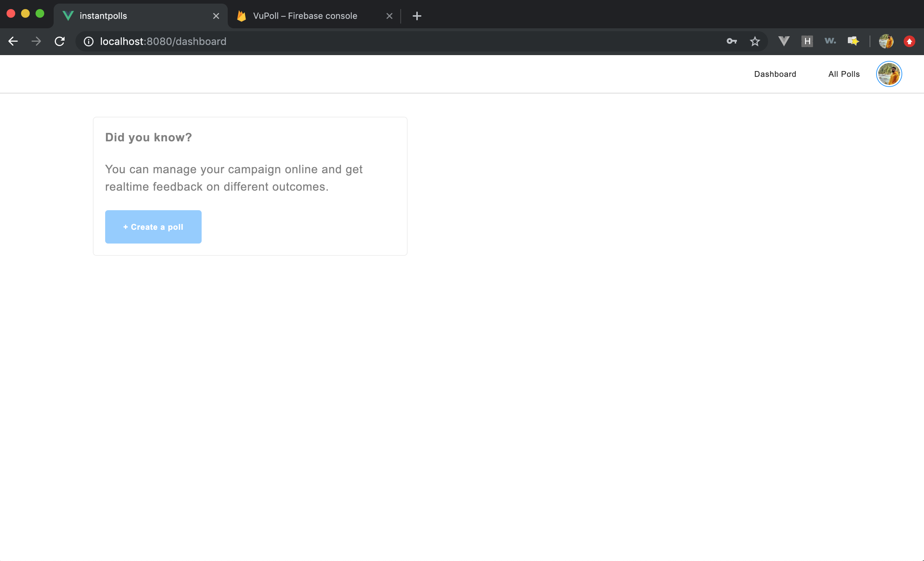This screenshot has height=561, width=924.
Task: Click the yellow star bookmark extension icon
Action: [853, 41]
